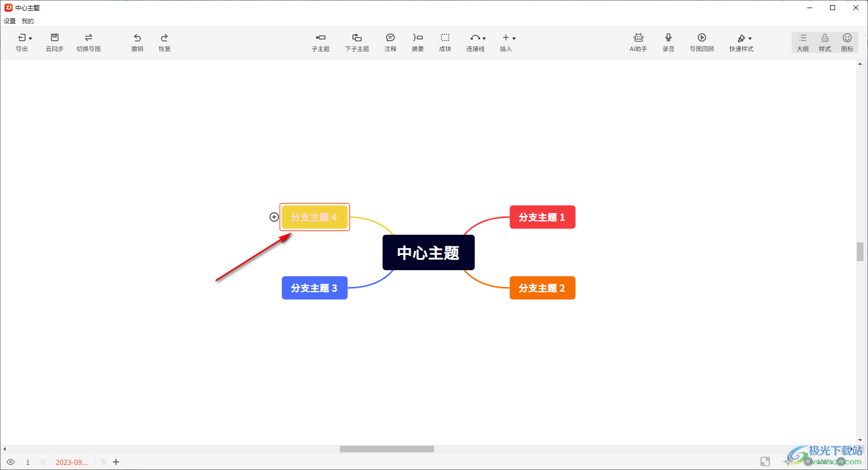Open the 样式 style panel
This screenshot has height=470, width=868.
(825, 42)
